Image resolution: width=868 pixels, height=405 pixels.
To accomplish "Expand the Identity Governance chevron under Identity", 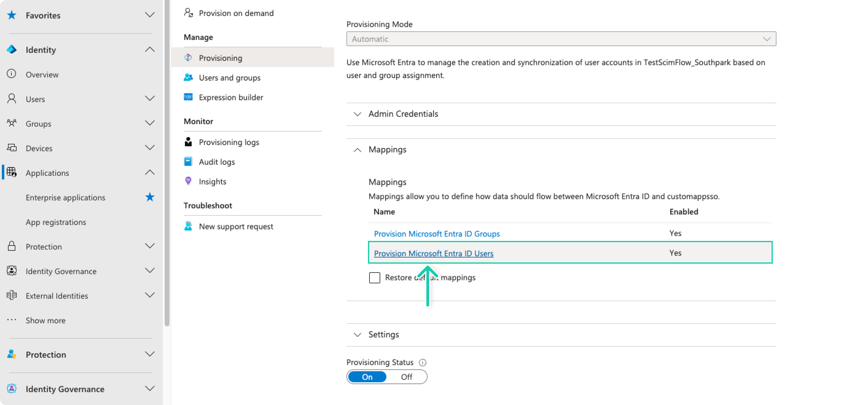I will 150,271.
